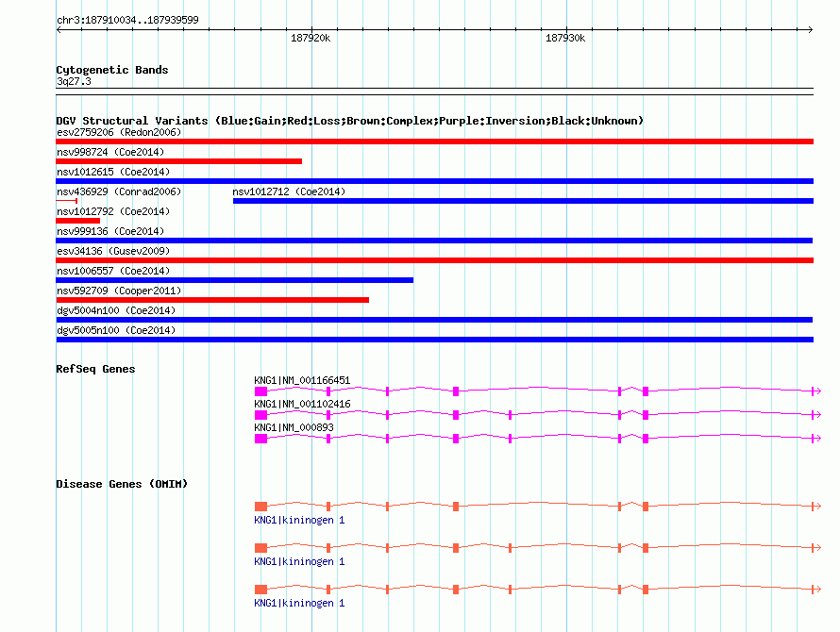Click the nsv1006557 (Coe2014) label

[113, 271]
